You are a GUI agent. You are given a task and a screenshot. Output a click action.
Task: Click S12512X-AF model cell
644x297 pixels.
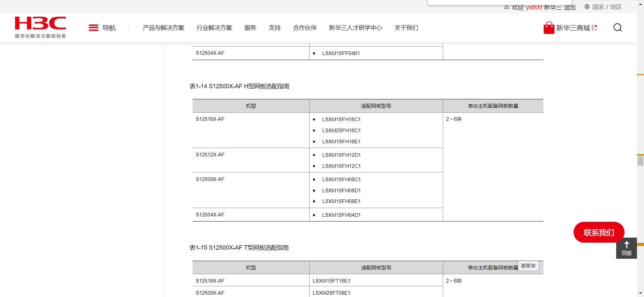[210, 155]
